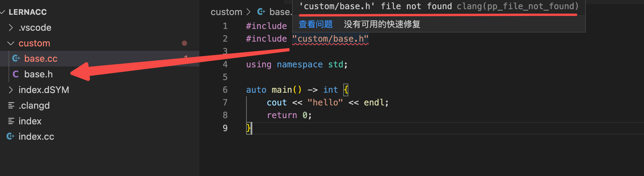
Task: Open index.cc in the explorer
Action: [36, 136]
